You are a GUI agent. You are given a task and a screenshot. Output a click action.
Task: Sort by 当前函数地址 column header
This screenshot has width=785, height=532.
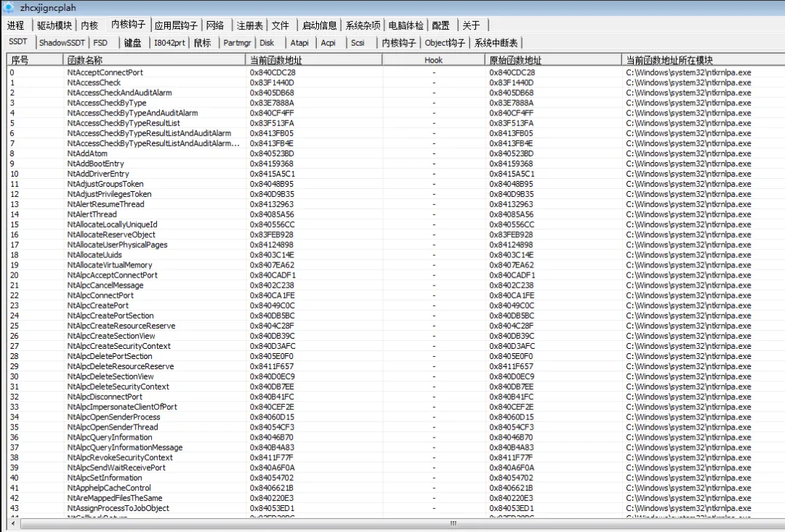314,60
